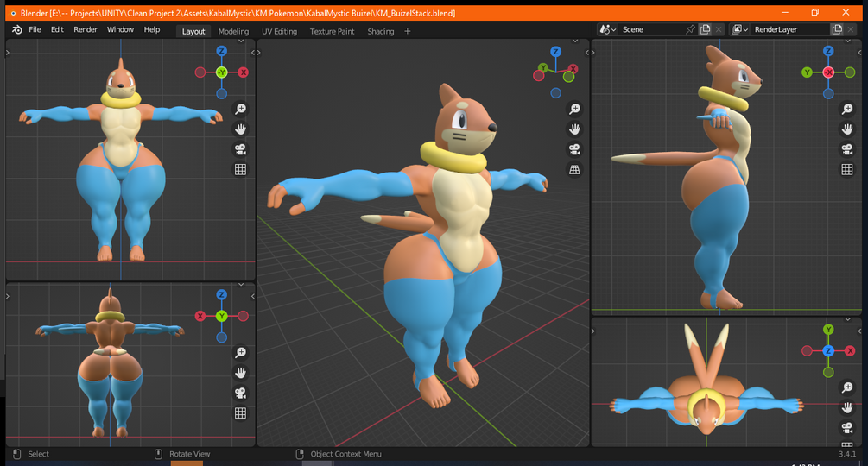
Task: Click the Y axis on the perspective viewport gizmo
Action: pyautogui.click(x=543, y=68)
